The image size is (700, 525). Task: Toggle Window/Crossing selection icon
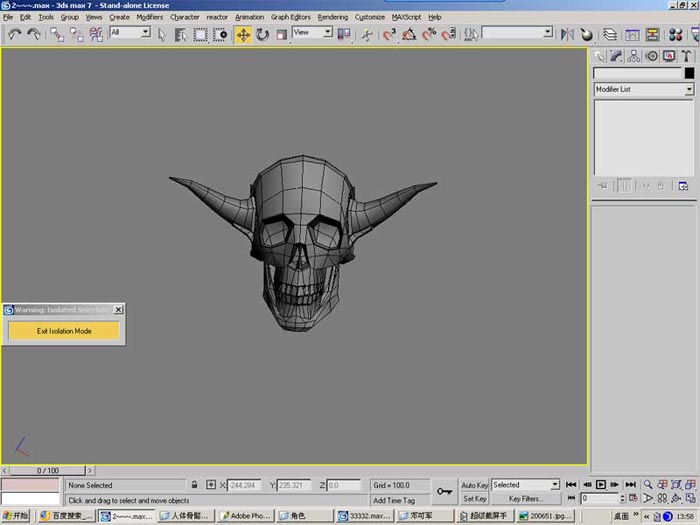[220, 34]
